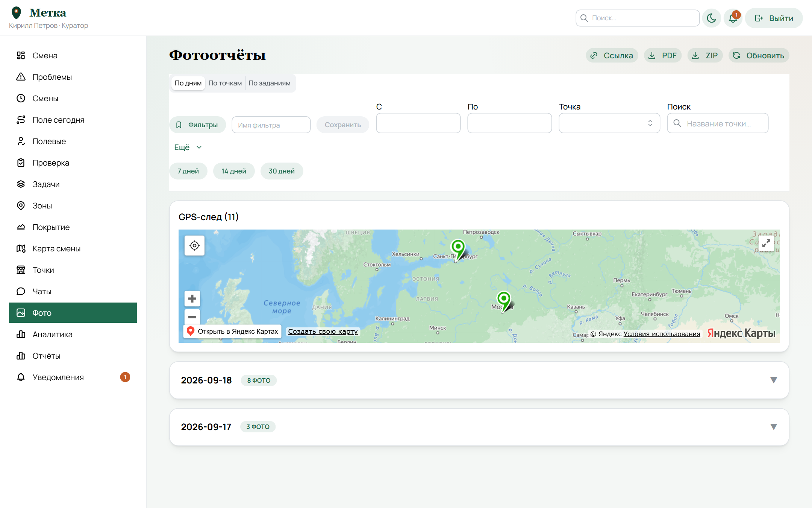Select the Фото sidebar item
Image resolution: width=812 pixels, height=508 pixels.
[x=73, y=313]
